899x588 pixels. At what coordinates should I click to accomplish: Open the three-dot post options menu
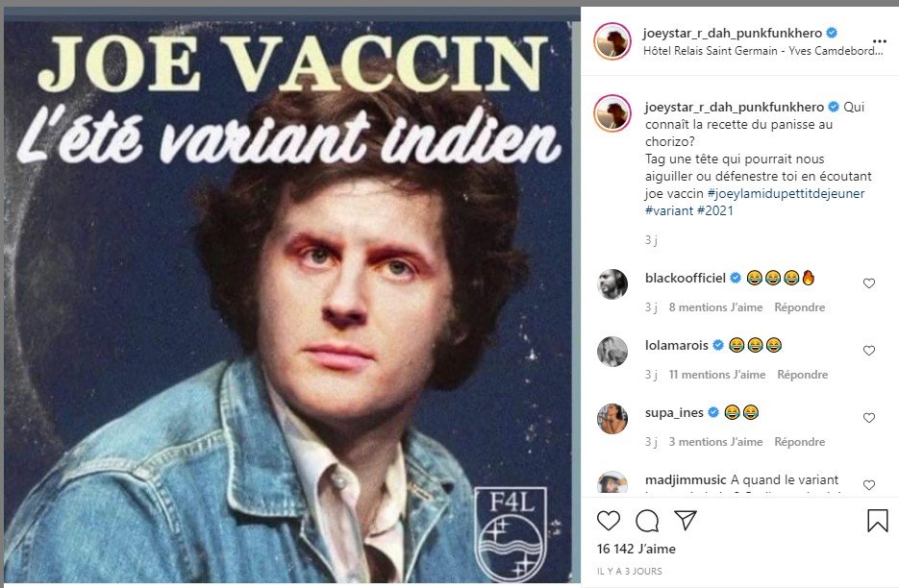click(879, 41)
